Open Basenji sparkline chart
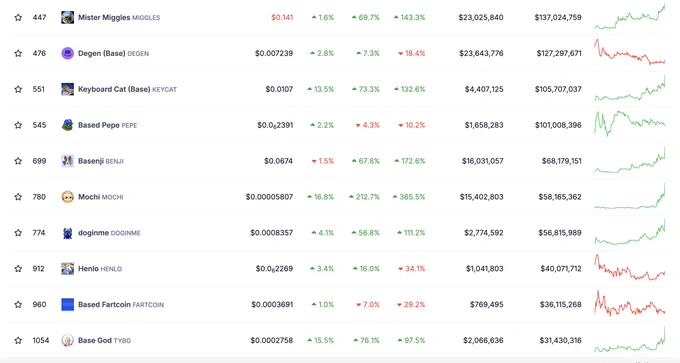This screenshot has height=363, width=680. point(630,160)
